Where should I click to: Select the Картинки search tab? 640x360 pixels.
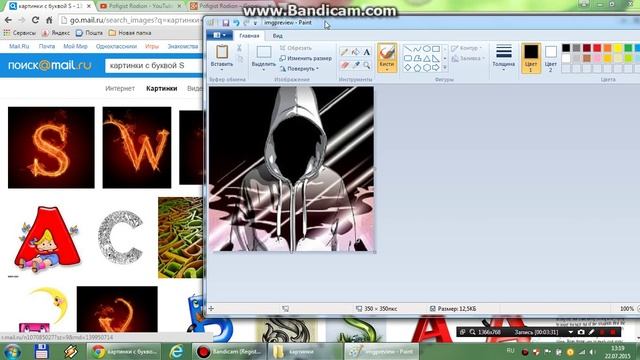tap(162, 88)
